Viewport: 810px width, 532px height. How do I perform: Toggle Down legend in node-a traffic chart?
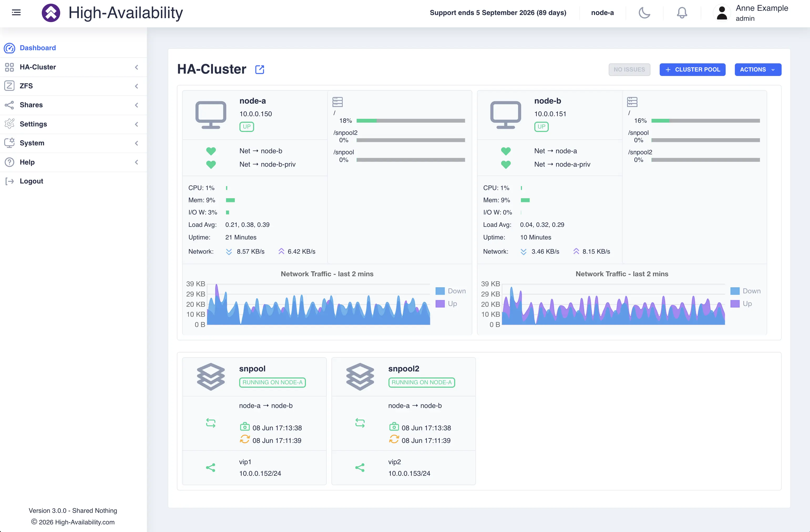pos(451,291)
